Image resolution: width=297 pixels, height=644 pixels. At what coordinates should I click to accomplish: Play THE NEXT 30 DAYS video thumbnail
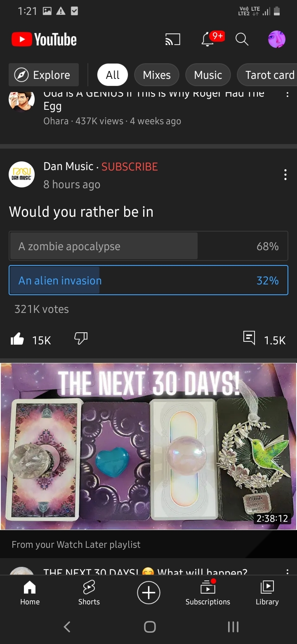pyautogui.click(x=148, y=446)
